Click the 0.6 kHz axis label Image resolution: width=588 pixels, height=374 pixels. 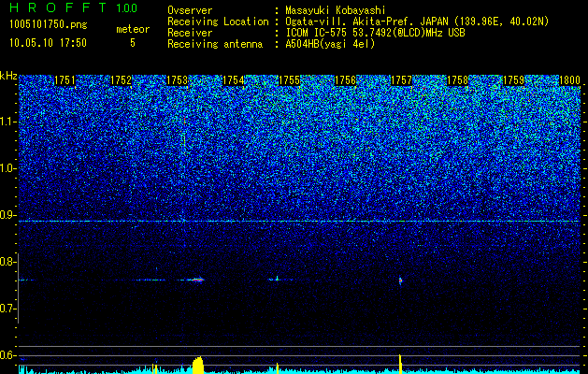pyautogui.click(x=7, y=355)
